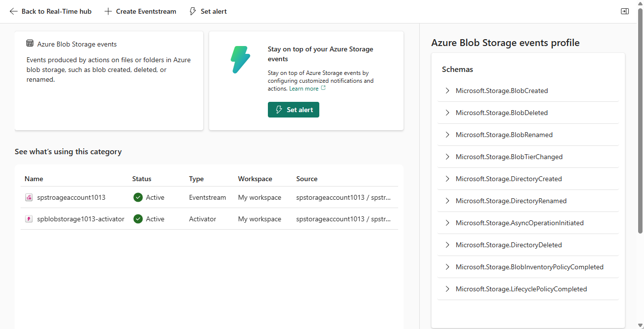The image size is (644, 329).
Task: Click the spblobstorage1013-activator item icon
Action: 29,219
